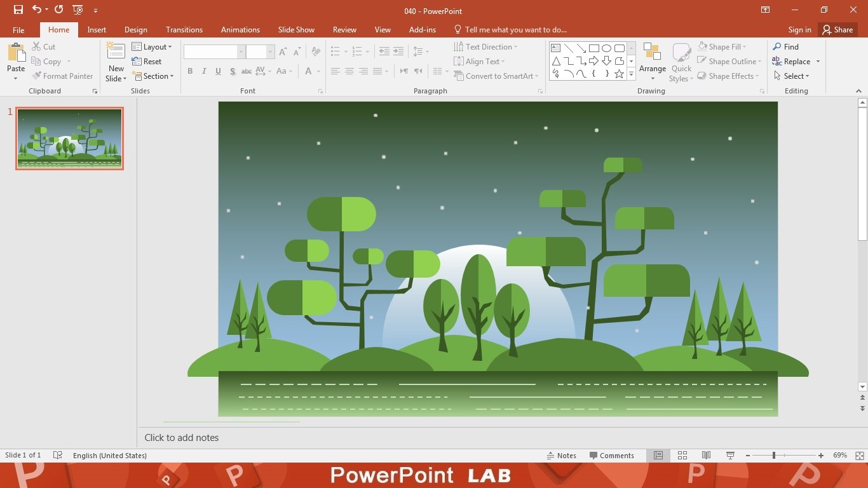The height and width of the screenshot is (488, 868).
Task: Click the zoom slider handle
Action: pos(773,456)
